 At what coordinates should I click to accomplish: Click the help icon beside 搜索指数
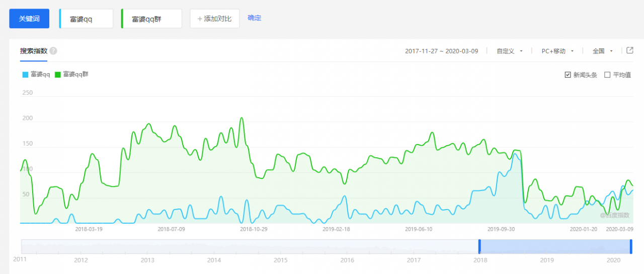53,51
